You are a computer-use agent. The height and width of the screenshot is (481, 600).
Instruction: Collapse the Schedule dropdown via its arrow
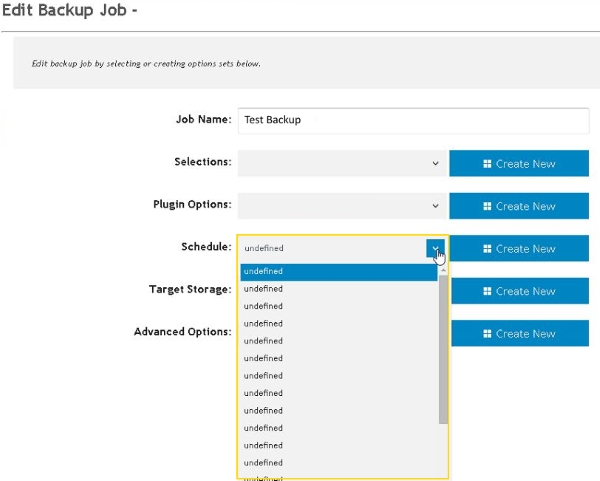coord(435,248)
